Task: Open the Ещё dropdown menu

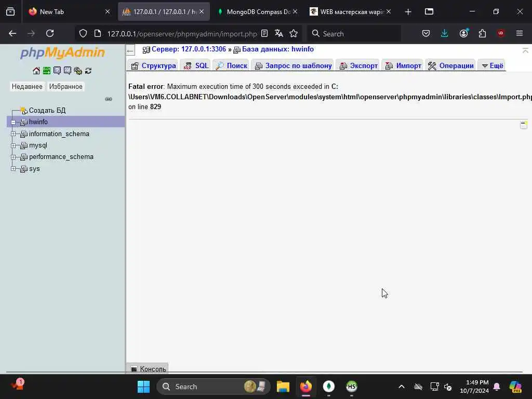Action: click(x=493, y=65)
